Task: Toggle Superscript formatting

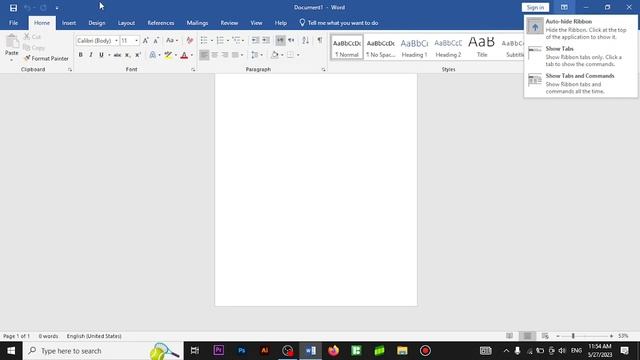Action: 138,55
